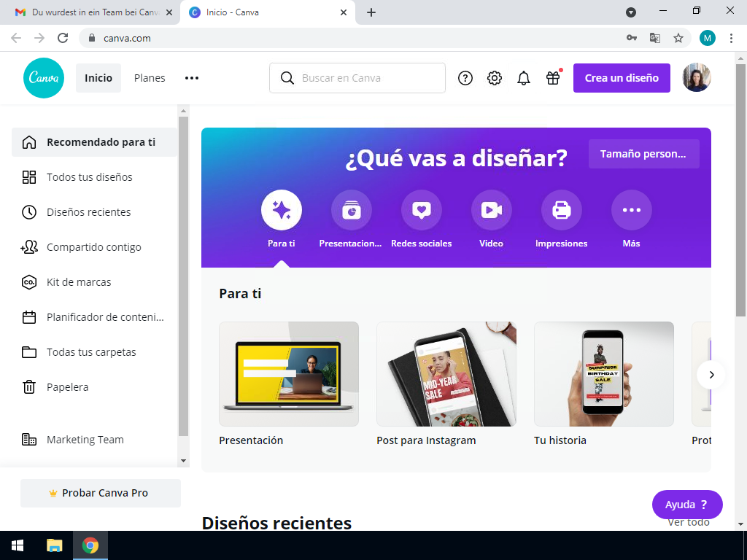Reload the page in Chrome
The height and width of the screenshot is (560, 747).
coord(63,38)
